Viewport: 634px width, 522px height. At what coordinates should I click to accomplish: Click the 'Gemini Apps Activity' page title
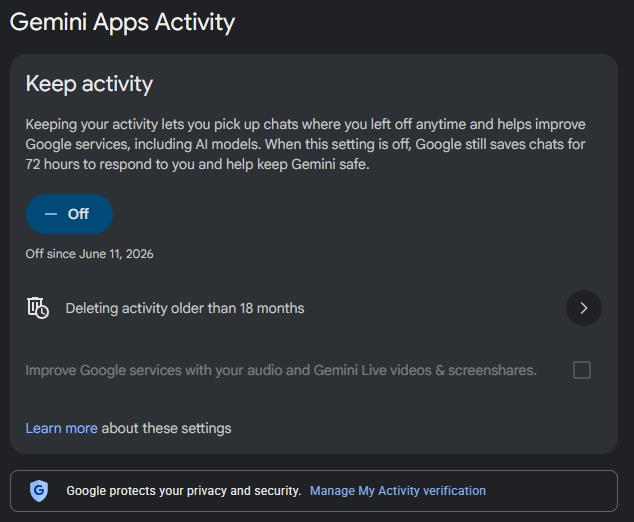pyautogui.click(x=122, y=23)
